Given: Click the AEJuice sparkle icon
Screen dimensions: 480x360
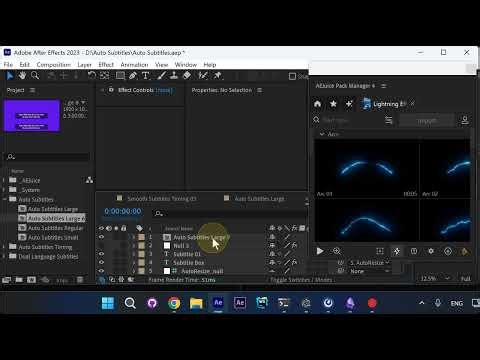Looking at the screenshot, I should pyautogui.click(x=349, y=104).
